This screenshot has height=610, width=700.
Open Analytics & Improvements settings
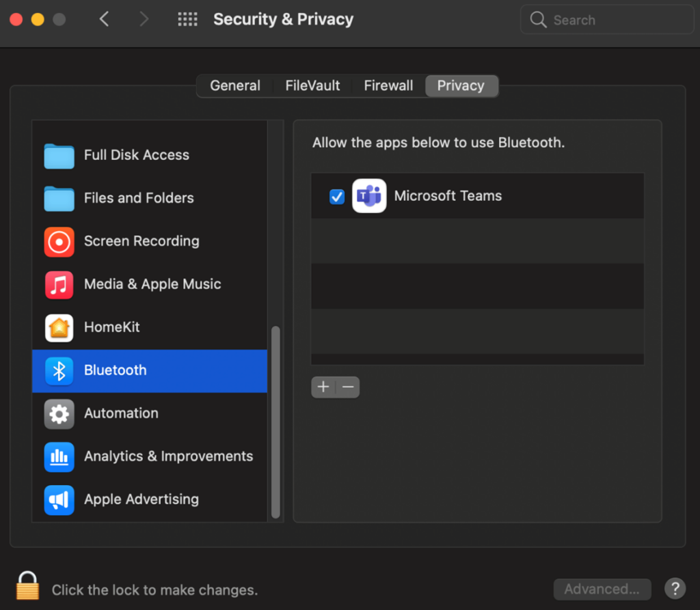[167, 457]
